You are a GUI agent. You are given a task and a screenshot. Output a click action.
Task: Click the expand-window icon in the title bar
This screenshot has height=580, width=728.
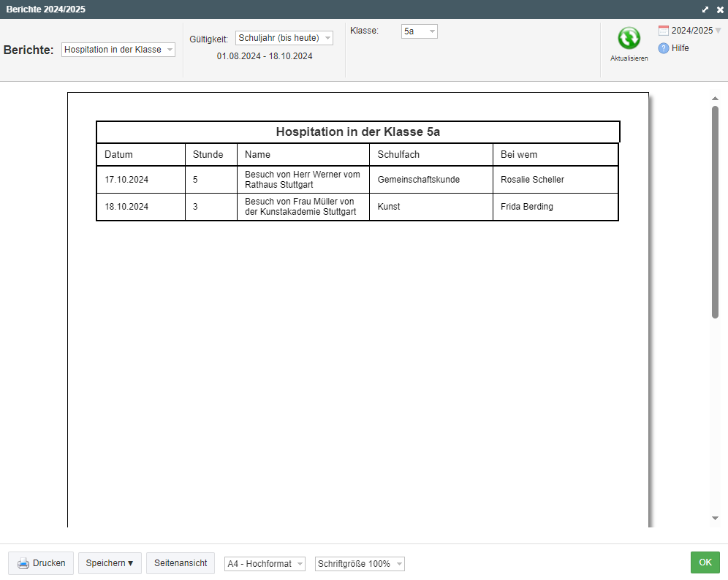click(705, 9)
